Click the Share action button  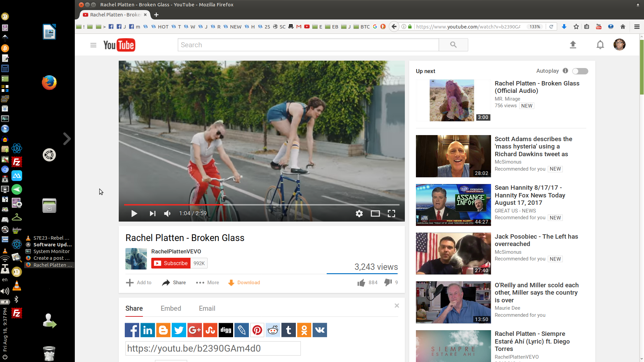[174, 283]
